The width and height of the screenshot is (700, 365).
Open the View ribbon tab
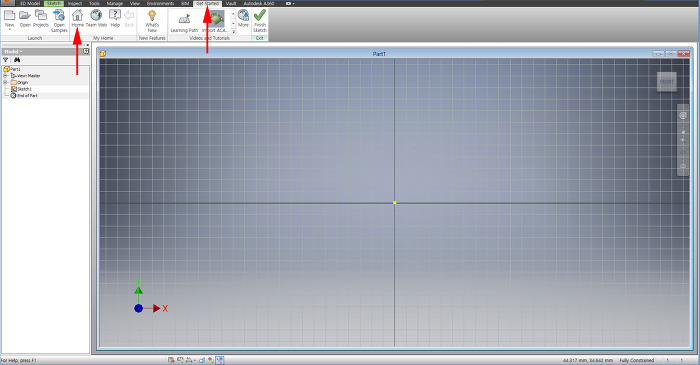134,3
